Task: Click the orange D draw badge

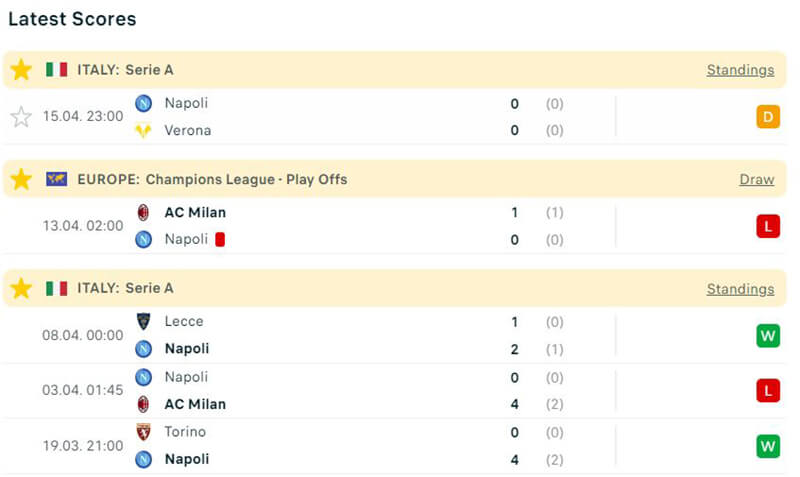Action: click(767, 117)
